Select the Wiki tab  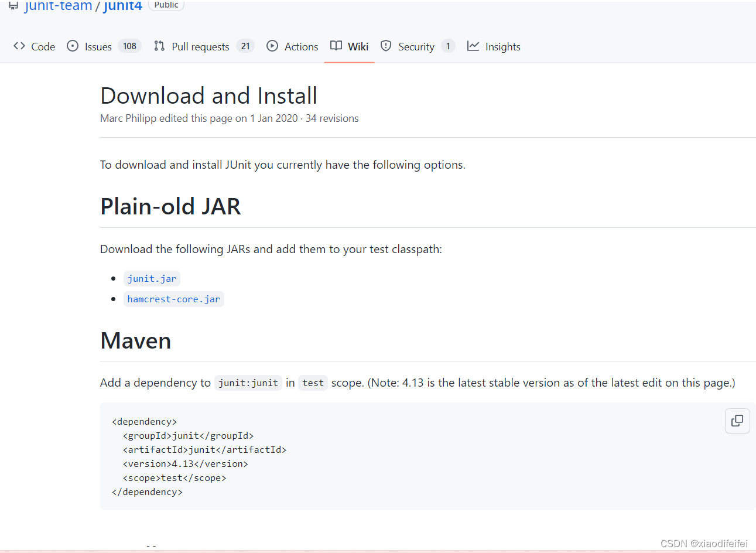pos(349,46)
